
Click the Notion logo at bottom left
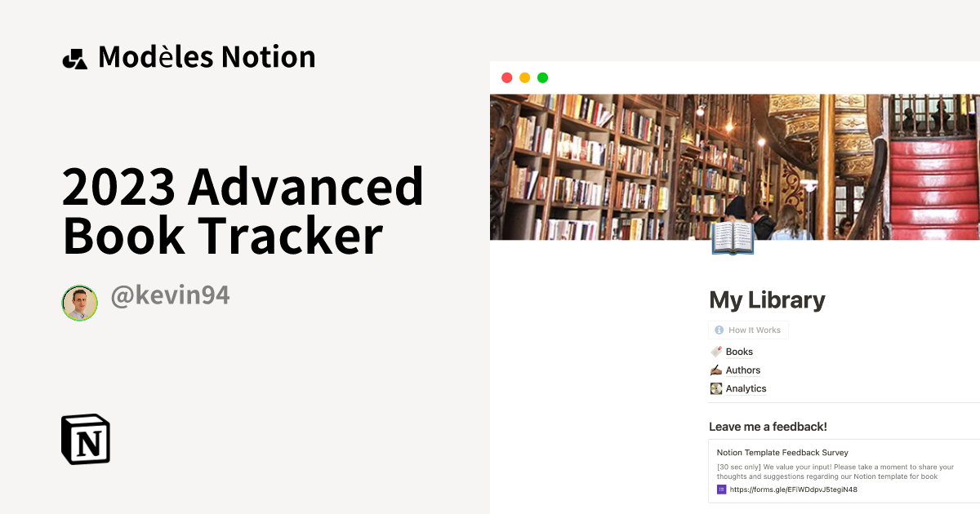point(85,438)
